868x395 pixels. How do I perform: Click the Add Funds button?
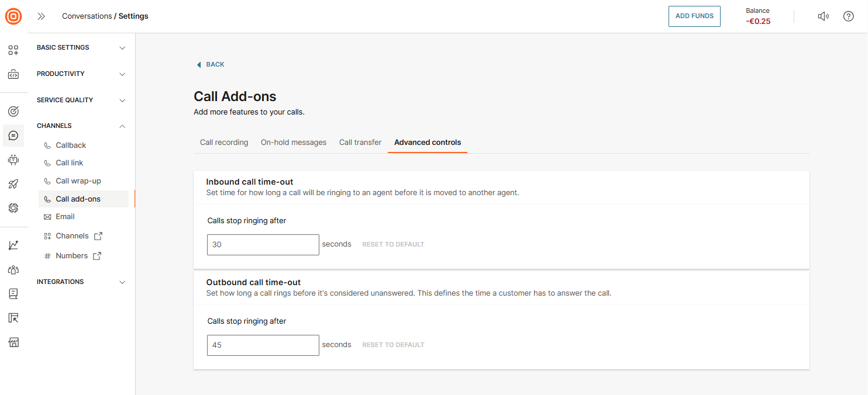[694, 16]
